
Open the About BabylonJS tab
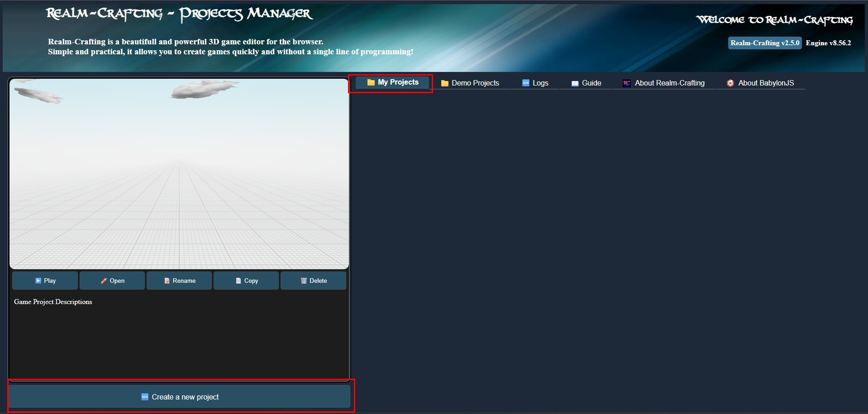pos(760,83)
